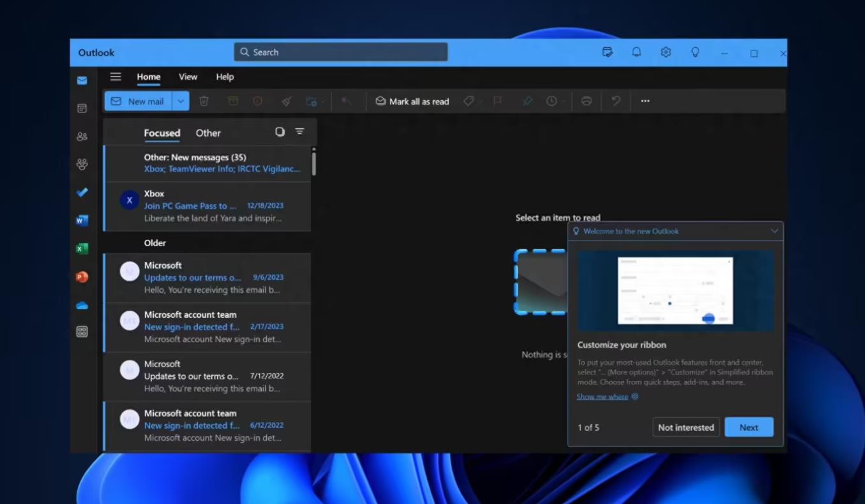Click the Move to folder icon
865x504 pixels.
pyautogui.click(x=312, y=101)
